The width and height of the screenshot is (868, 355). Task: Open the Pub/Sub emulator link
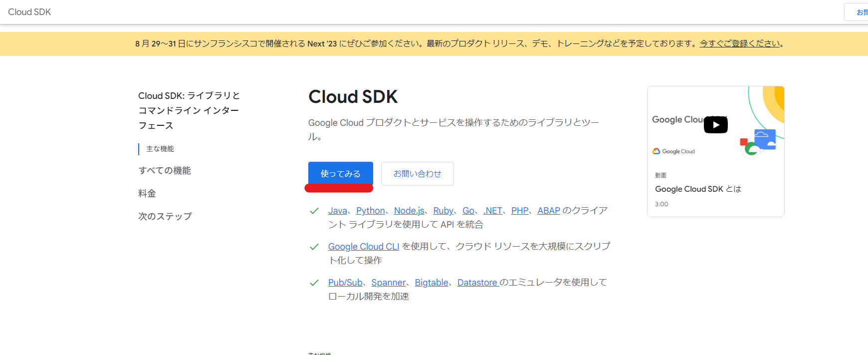pyautogui.click(x=345, y=283)
